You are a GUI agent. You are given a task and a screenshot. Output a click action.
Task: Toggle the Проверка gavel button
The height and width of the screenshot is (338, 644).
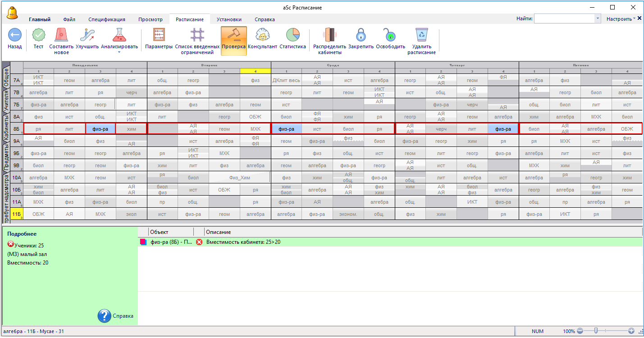233,40
